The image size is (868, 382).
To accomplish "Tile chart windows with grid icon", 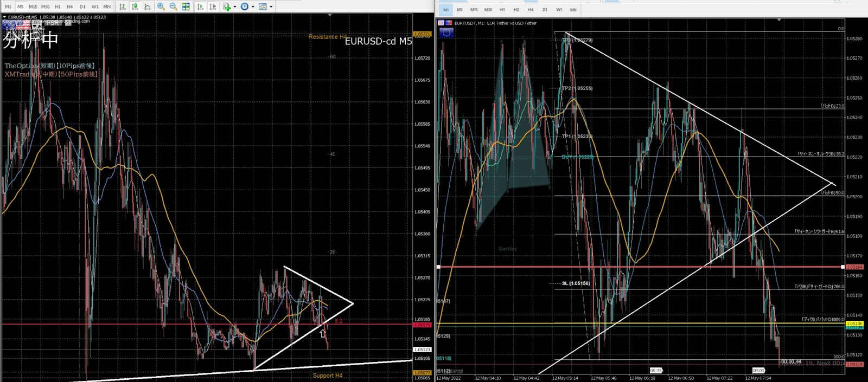I will pyautogui.click(x=186, y=7).
